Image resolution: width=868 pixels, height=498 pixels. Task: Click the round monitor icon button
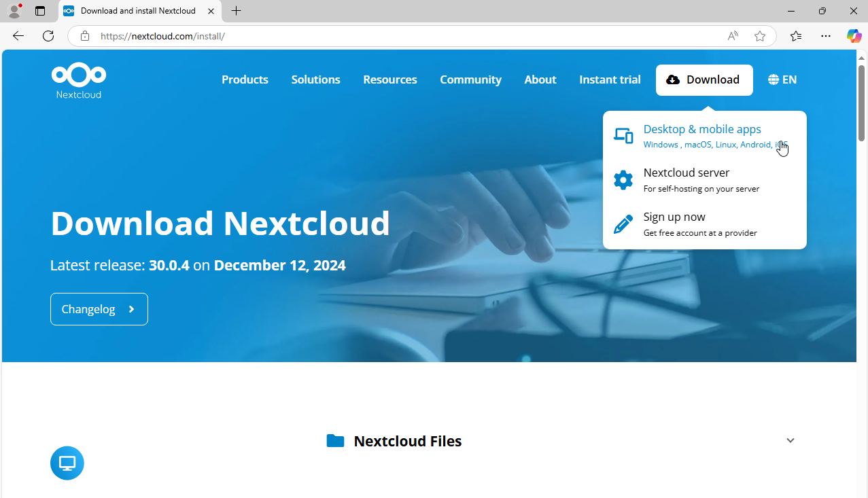(67, 463)
